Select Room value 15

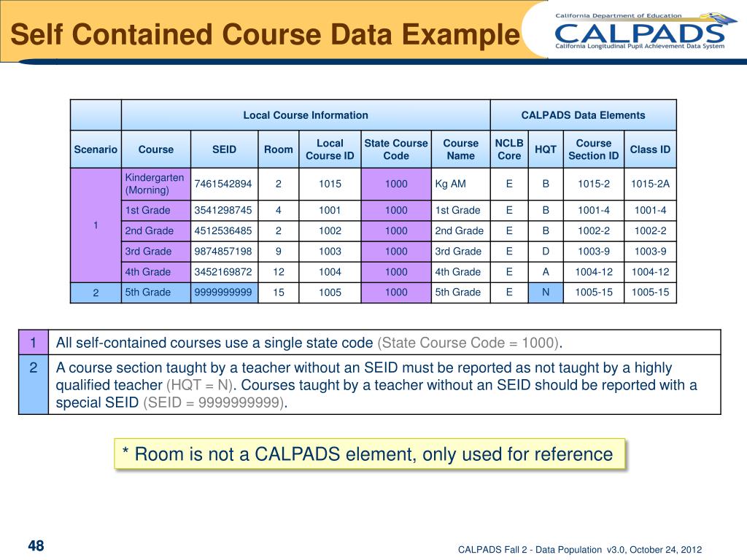278,292
